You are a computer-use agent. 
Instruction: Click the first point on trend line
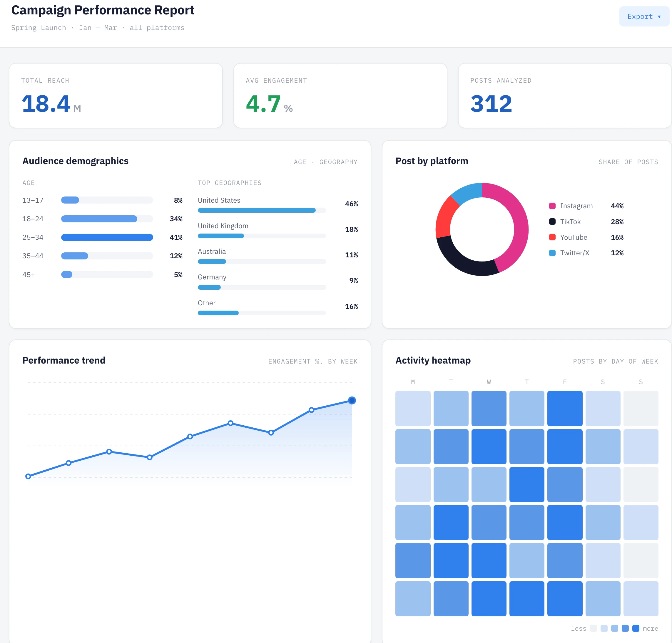(28, 476)
